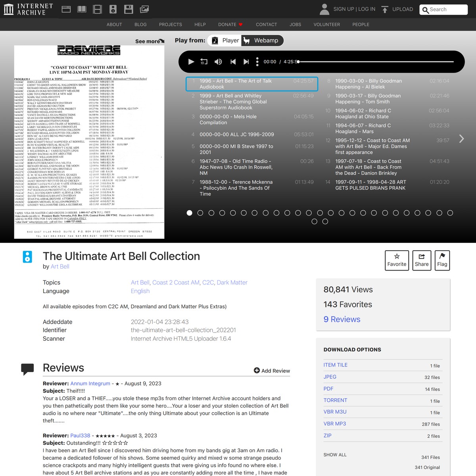
Task: Open the Audio speaker icon in top bar
Action: point(113,9)
